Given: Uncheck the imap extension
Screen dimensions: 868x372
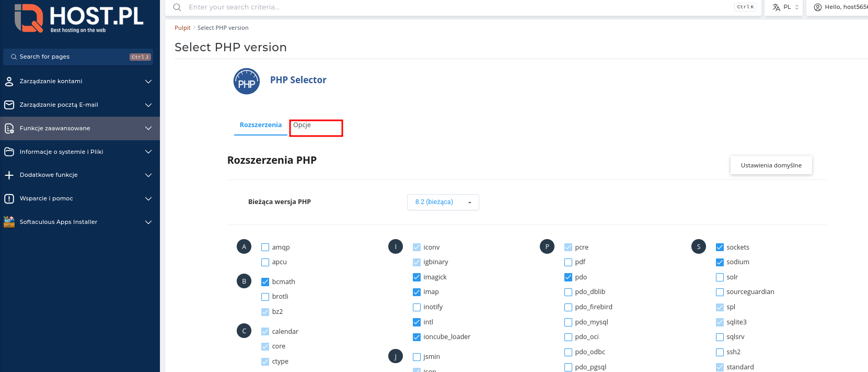Looking at the screenshot, I should tap(416, 292).
